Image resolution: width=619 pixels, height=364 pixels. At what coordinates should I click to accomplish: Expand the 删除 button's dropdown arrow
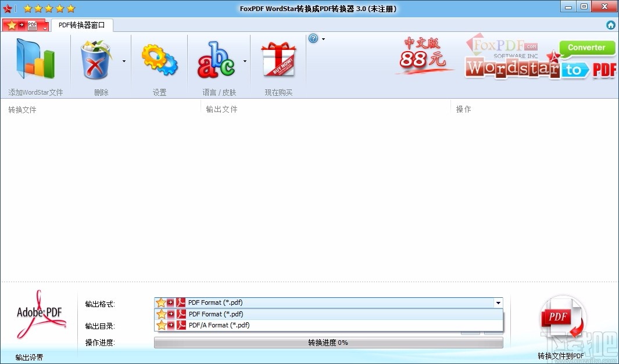point(123,60)
